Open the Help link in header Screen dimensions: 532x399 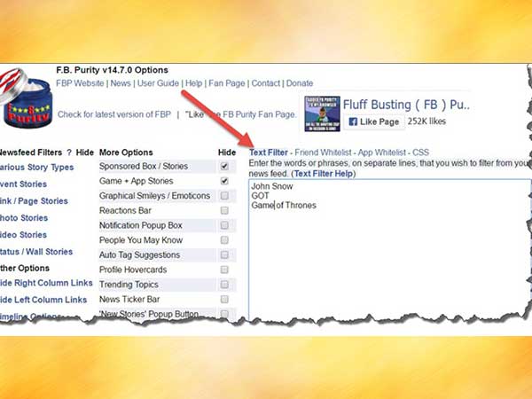point(193,83)
